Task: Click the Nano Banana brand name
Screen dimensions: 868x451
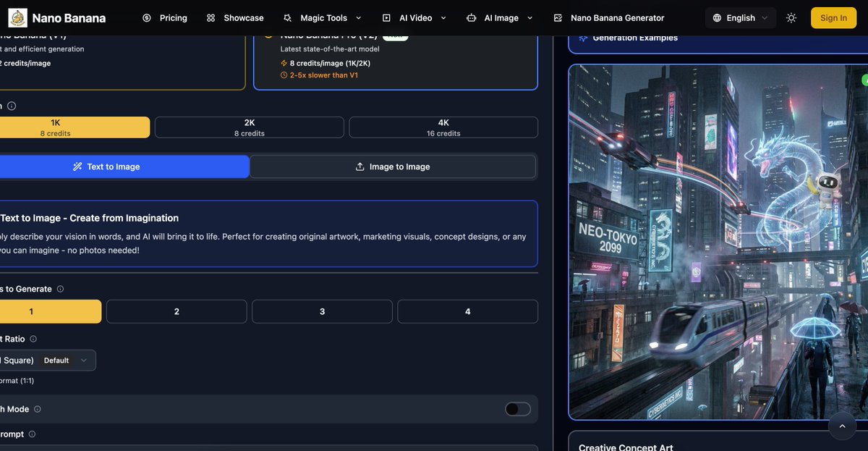Action: pos(69,18)
